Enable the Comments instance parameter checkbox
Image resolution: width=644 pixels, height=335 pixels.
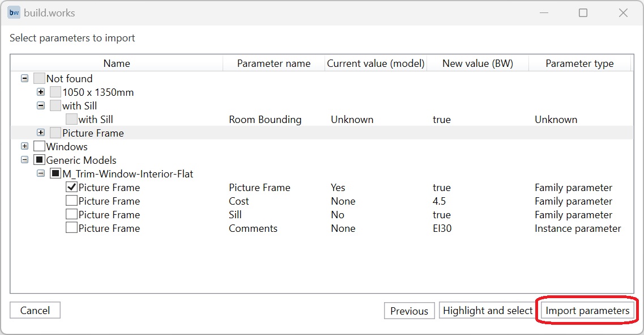[x=70, y=228]
